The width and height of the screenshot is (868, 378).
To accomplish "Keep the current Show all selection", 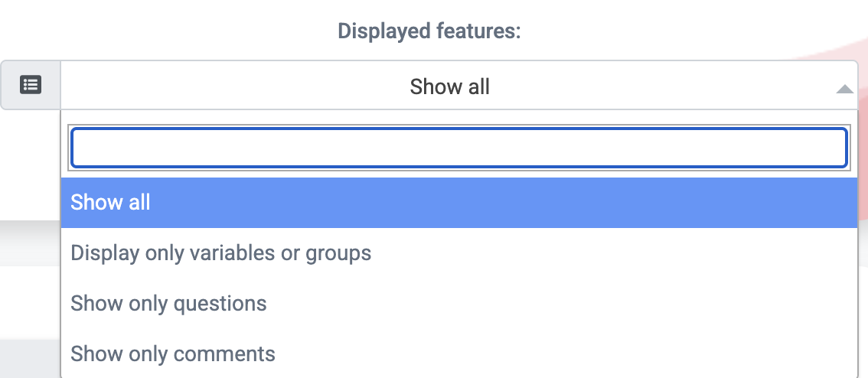I will tap(459, 203).
